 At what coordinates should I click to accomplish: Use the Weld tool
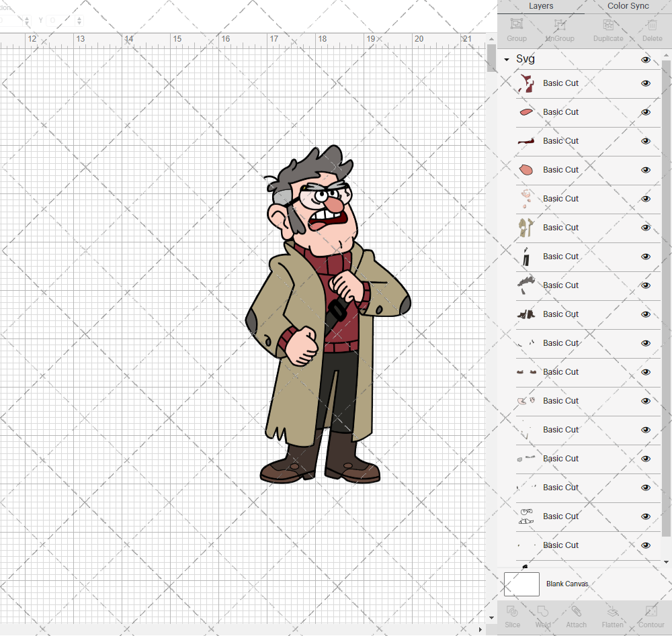(x=542, y=610)
